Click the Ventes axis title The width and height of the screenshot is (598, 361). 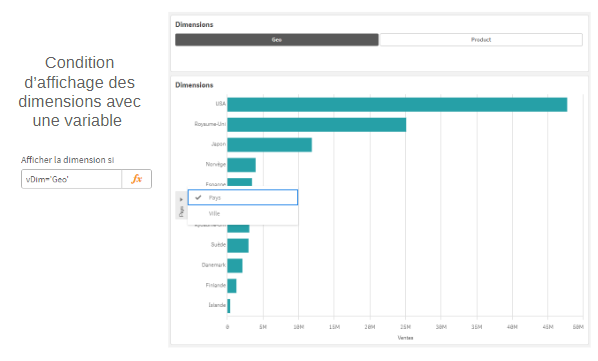[405, 338]
